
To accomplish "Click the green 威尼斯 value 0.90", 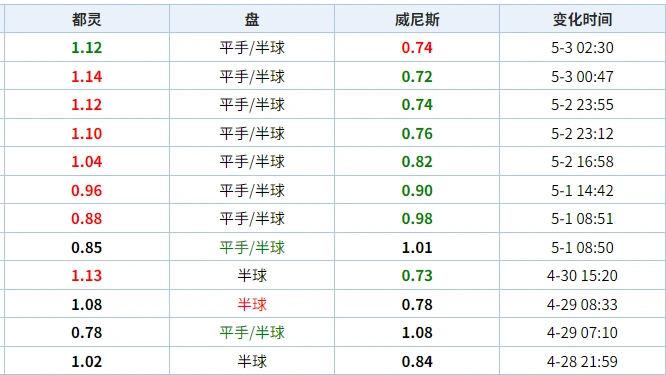I will click(x=417, y=190).
